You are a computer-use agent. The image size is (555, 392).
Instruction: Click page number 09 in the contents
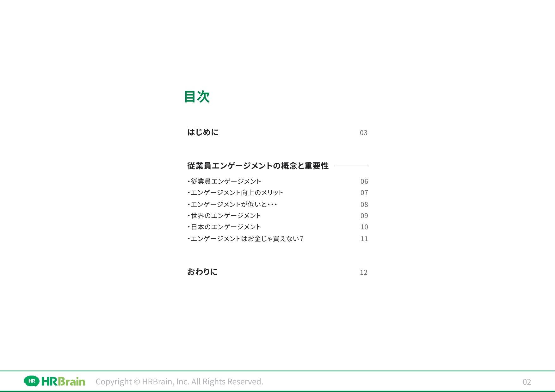tap(364, 216)
